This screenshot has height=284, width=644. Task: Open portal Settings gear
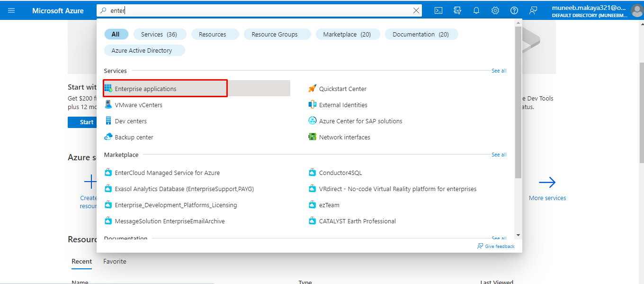tap(495, 10)
